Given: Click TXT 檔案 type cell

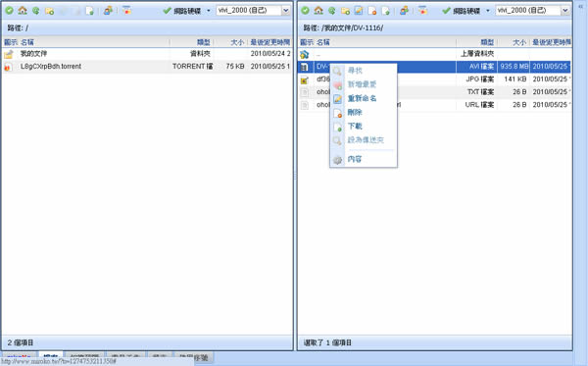Looking at the screenshot, I should pos(480,92).
